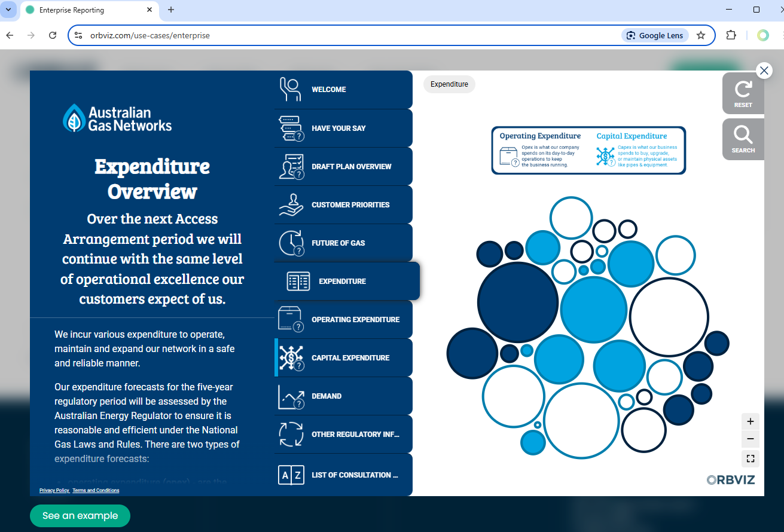This screenshot has width=784, height=532.
Task: Select the largest dark navy bubble
Action: coord(518,302)
